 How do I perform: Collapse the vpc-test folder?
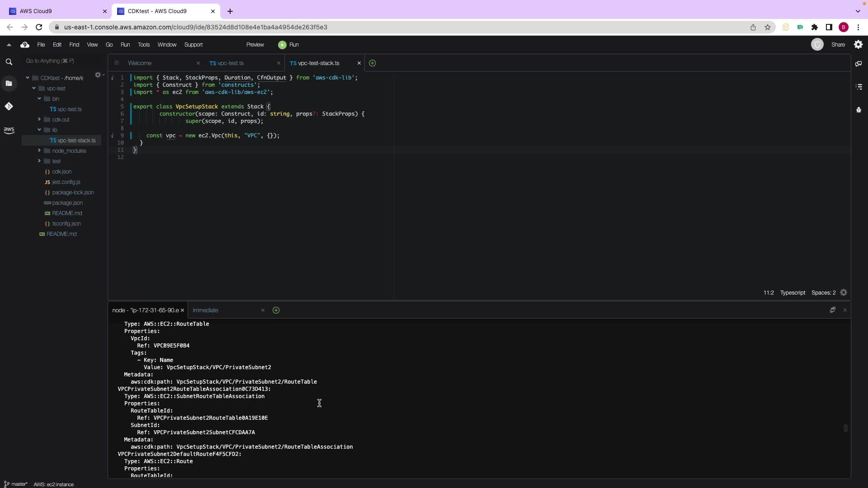point(34,89)
